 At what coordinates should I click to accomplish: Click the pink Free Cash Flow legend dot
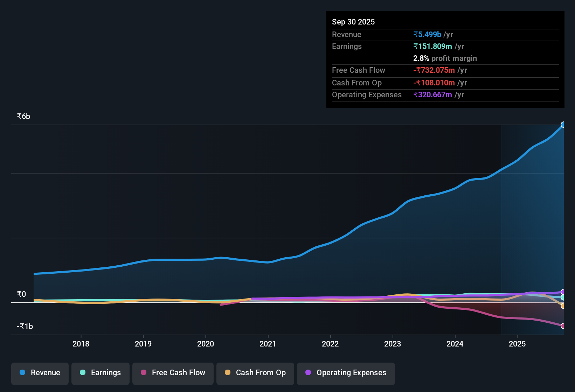pyautogui.click(x=143, y=372)
